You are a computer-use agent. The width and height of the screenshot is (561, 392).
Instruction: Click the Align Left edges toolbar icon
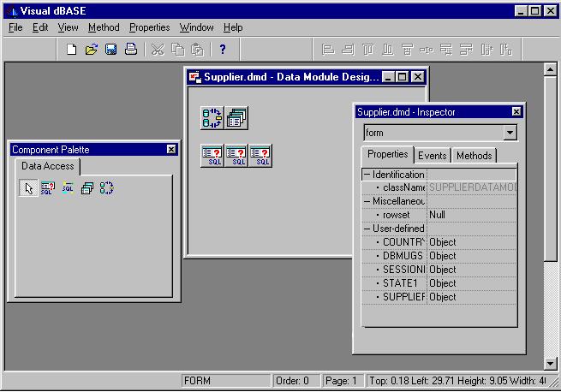[x=328, y=50]
